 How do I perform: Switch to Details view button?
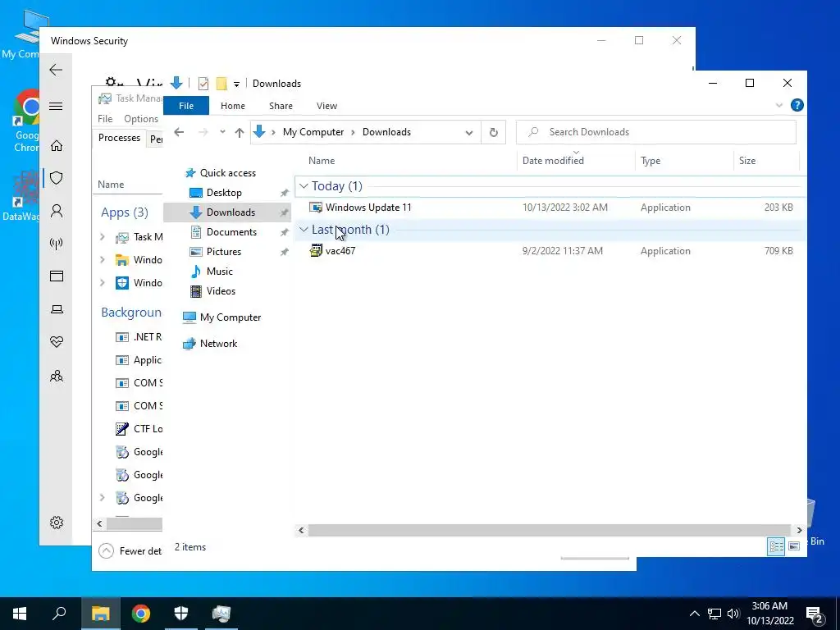tap(776, 546)
